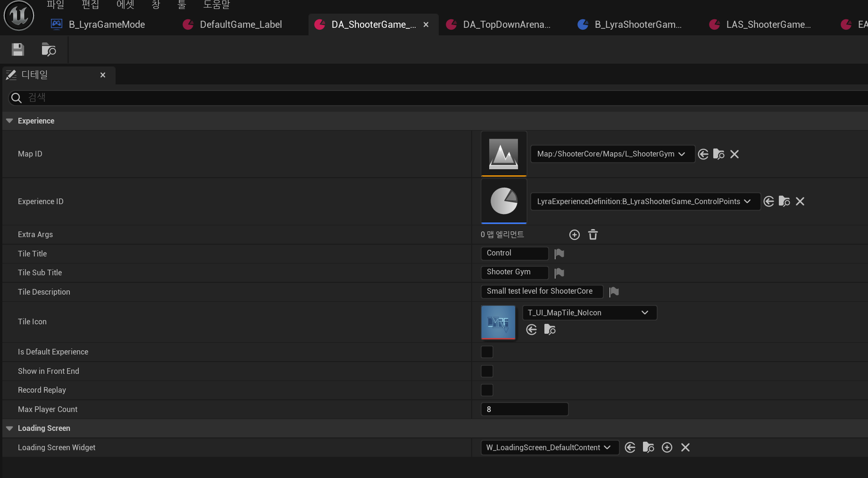868x478 pixels.
Task: Switch to B_LyraGameMode tab
Action: pos(106,25)
